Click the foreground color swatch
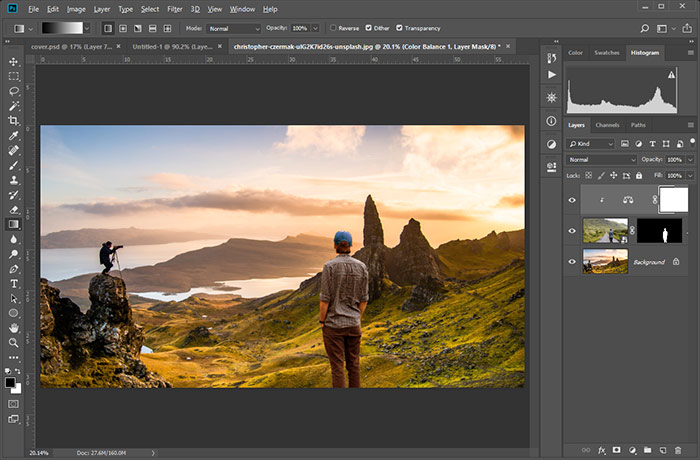The width and height of the screenshot is (700, 460). [10, 383]
